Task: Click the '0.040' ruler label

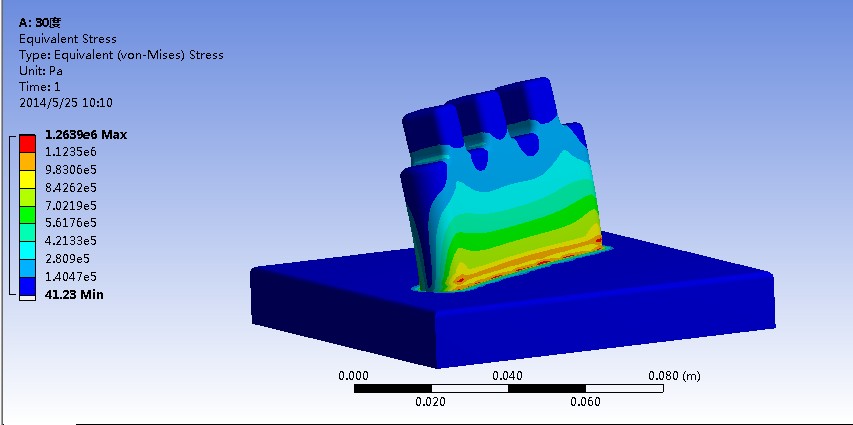Action: [x=507, y=375]
